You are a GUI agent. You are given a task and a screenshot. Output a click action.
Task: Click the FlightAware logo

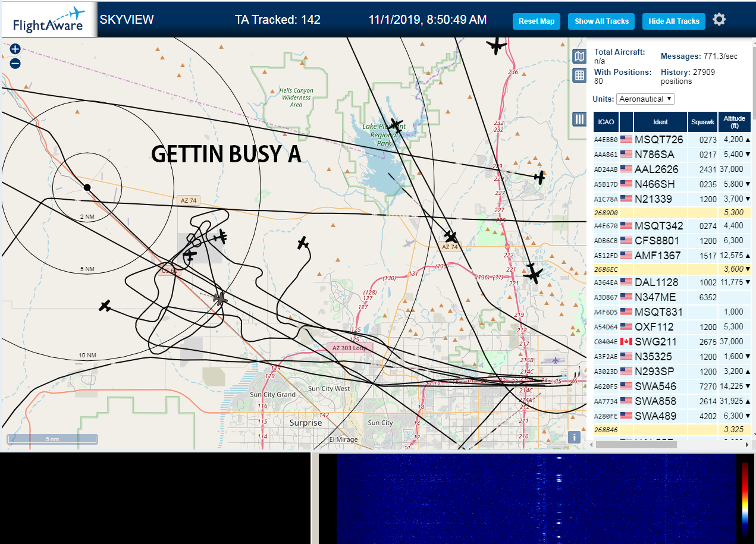[x=49, y=20]
